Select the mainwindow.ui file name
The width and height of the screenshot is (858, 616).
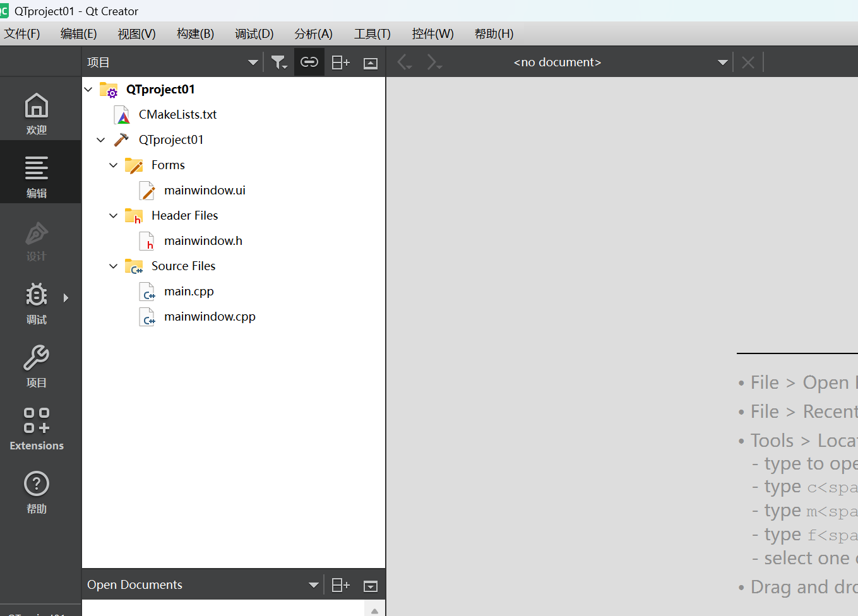(205, 191)
